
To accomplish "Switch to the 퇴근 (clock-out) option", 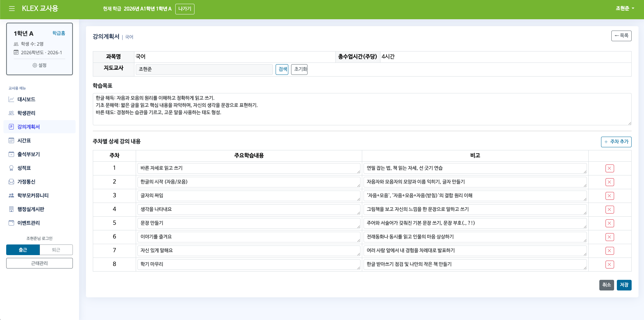I will (56, 250).
